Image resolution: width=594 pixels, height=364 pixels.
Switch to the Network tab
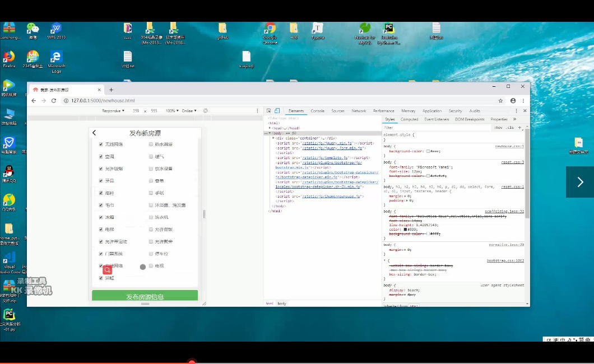pos(359,111)
